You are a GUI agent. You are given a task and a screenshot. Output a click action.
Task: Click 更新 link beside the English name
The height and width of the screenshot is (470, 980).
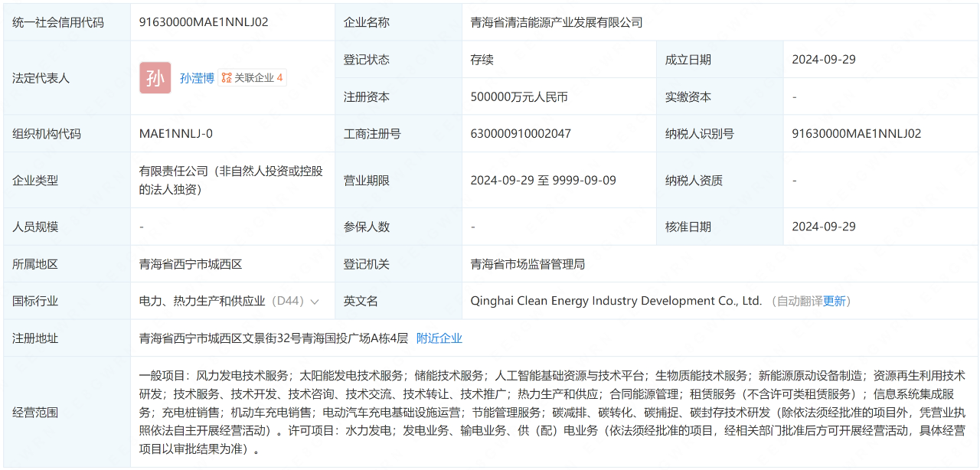834,302
